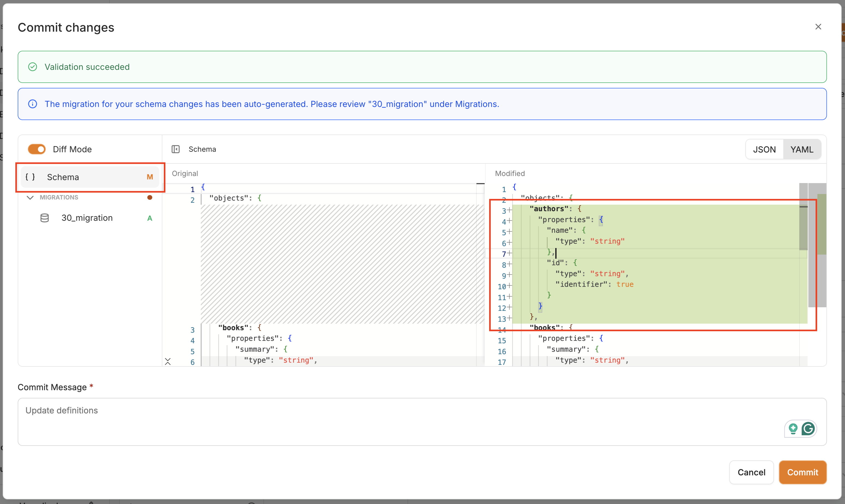Image resolution: width=845 pixels, height=504 pixels.
Task: Click the diff collapse arrows icon near line 6
Action: (168, 361)
